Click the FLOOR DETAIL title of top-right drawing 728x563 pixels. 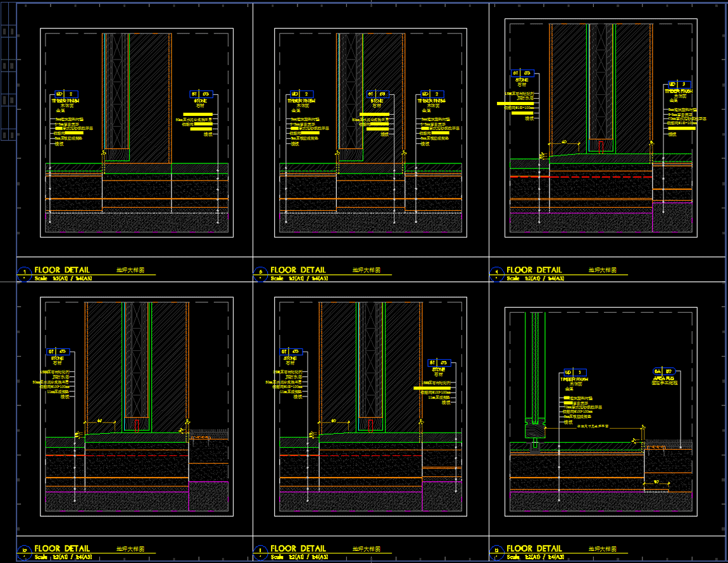point(534,270)
